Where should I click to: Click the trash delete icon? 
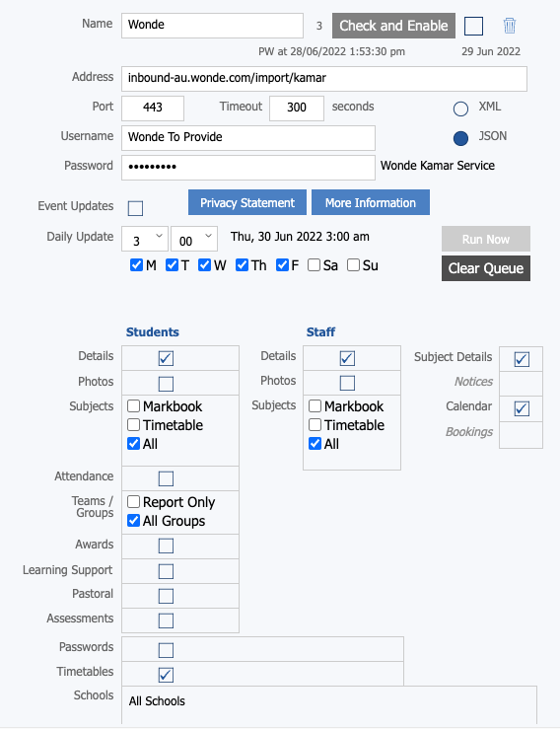[x=510, y=25]
